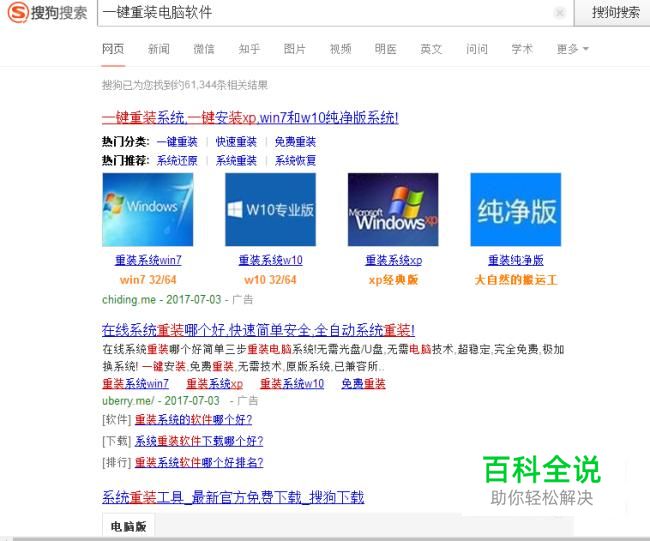Image resolution: width=650 pixels, height=541 pixels.
Task: Select the 网页 tab
Action: click(113, 49)
